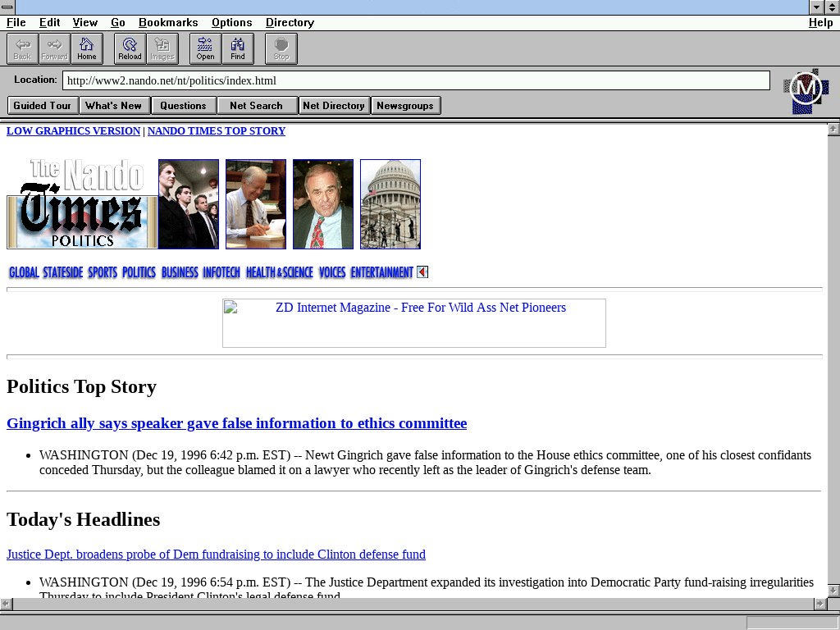
Task: Click the Mosaic globe logo icon
Action: [x=806, y=90]
